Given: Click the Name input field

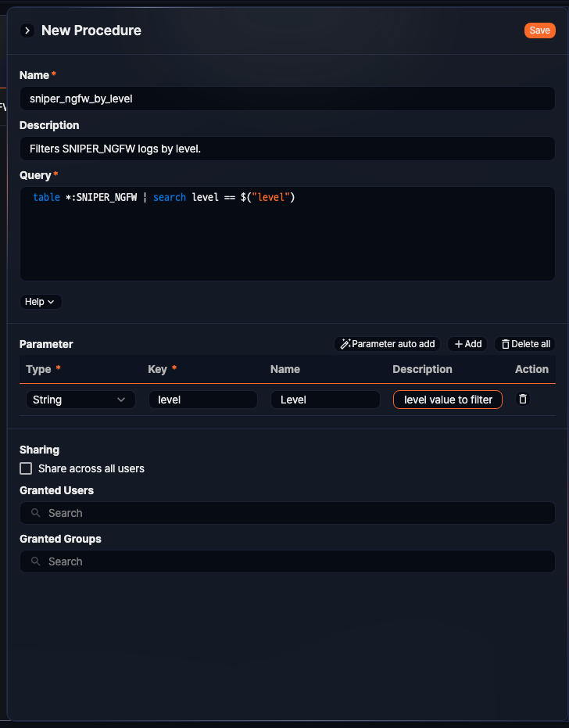Looking at the screenshot, I should (x=287, y=99).
